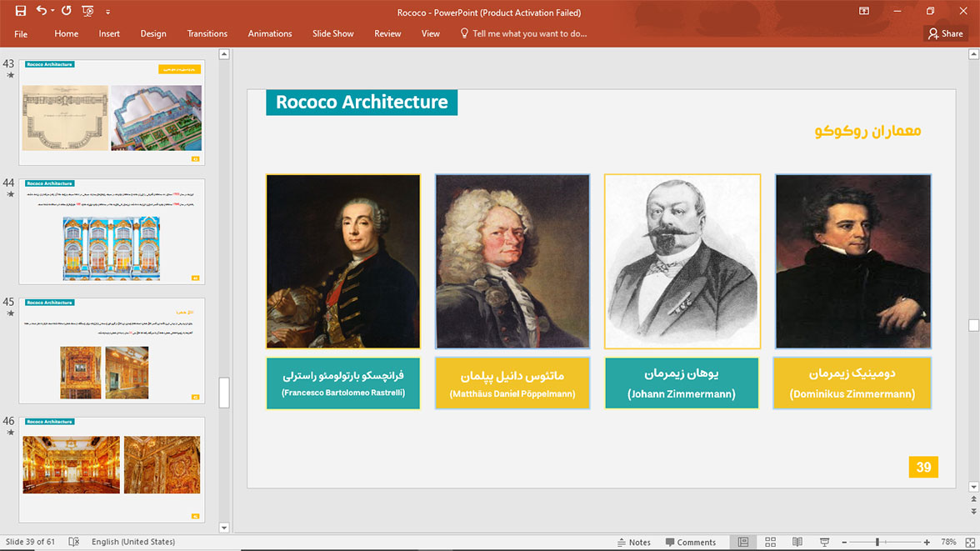Click Slide 39 of 61 status indicator
The image size is (980, 551).
[x=30, y=542]
